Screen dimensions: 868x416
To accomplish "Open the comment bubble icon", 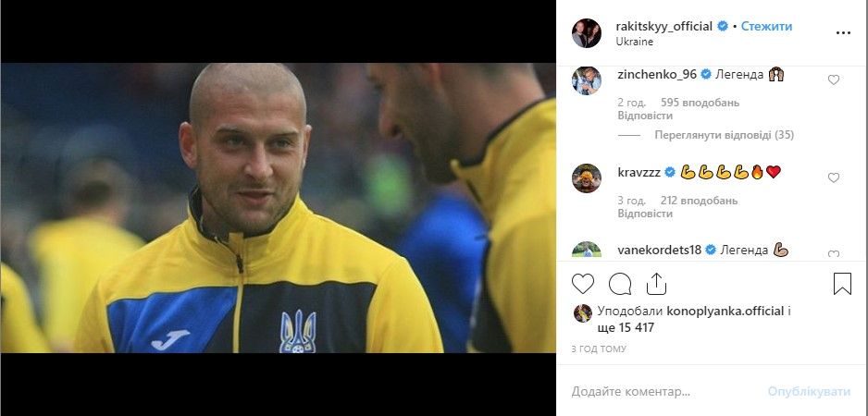I will [620, 284].
